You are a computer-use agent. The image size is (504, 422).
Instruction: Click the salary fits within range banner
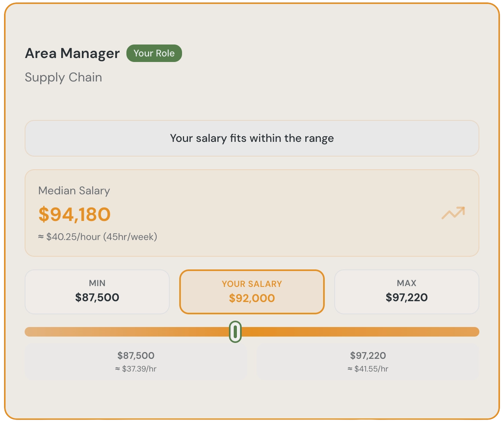tap(252, 138)
